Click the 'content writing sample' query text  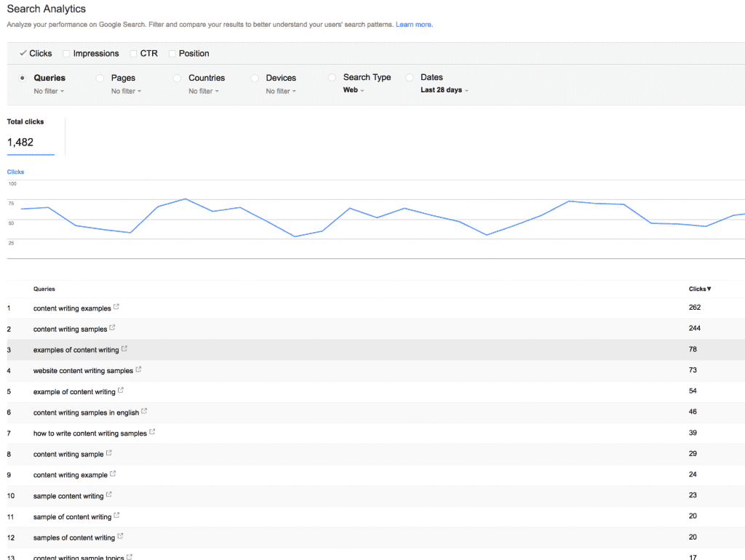(68, 454)
